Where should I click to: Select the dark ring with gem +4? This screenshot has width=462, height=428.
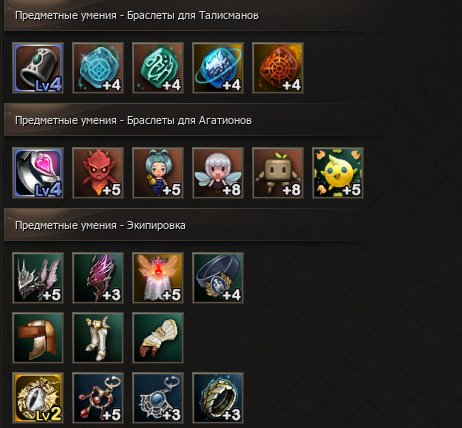[218, 278]
